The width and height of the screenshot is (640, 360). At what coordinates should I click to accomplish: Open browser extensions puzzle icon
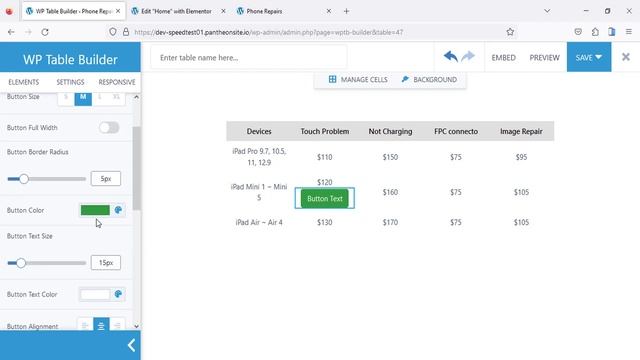tap(595, 32)
